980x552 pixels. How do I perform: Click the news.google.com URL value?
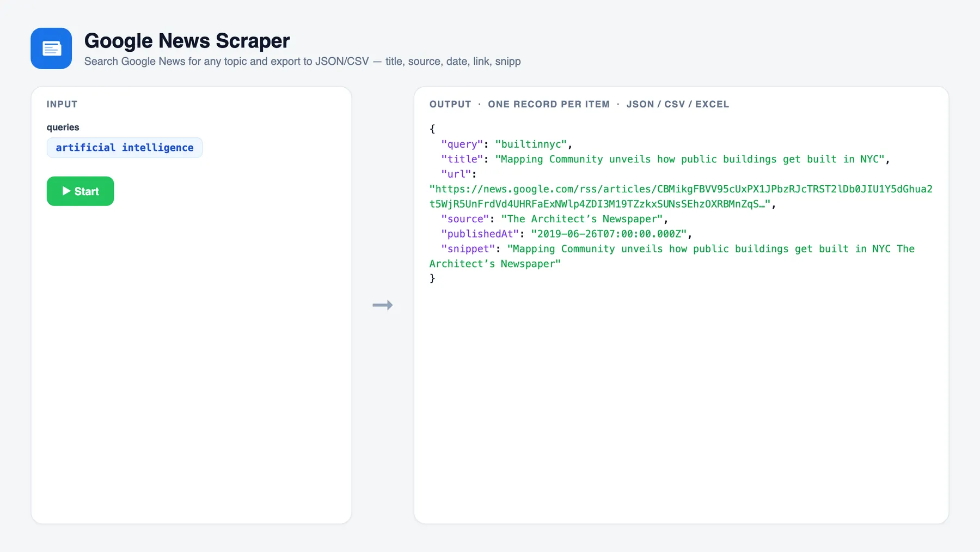[681, 196]
